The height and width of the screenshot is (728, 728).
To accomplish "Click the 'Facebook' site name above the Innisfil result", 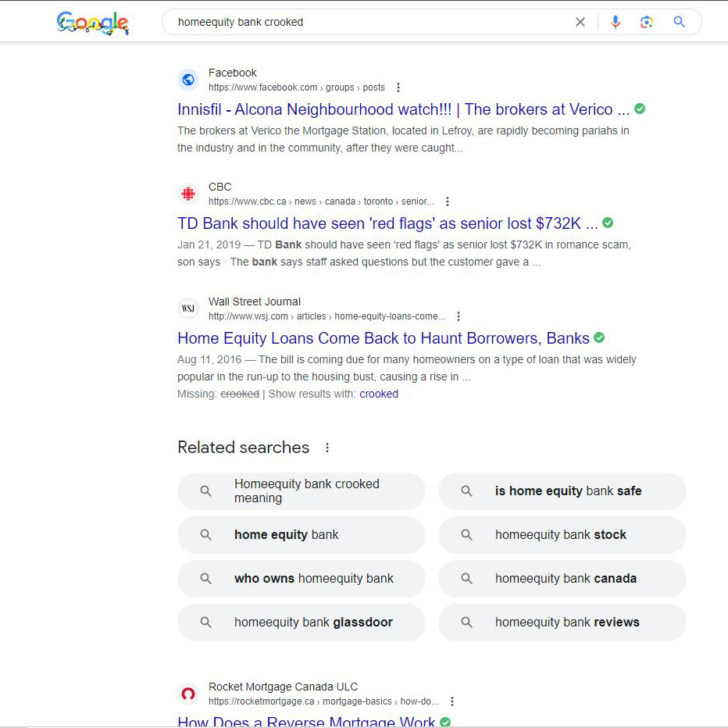I will [x=232, y=73].
